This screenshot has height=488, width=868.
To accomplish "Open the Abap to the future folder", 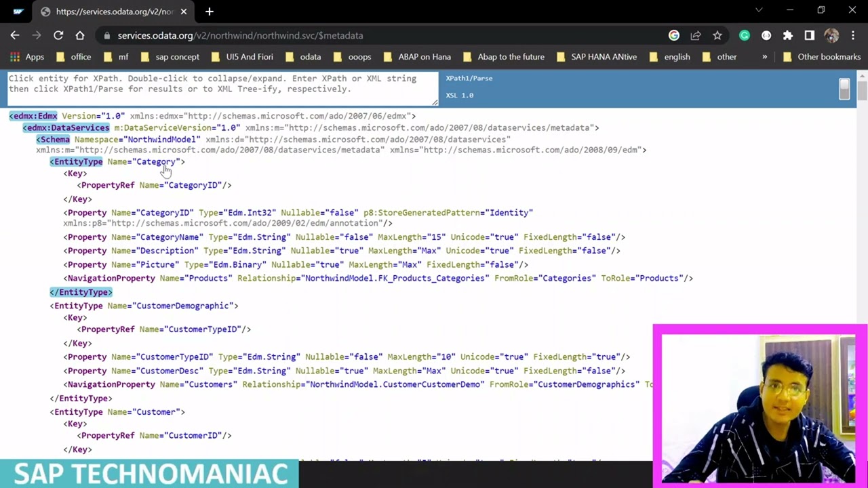I will click(504, 57).
